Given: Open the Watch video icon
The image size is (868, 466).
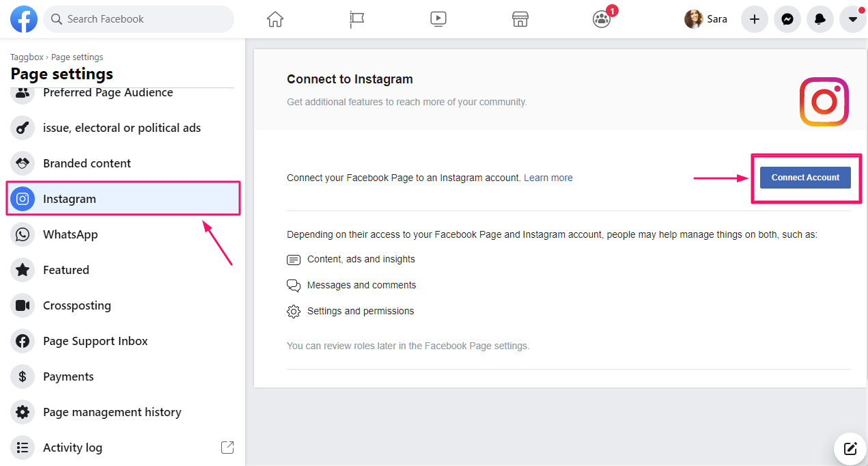Looking at the screenshot, I should click(x=438, y=19).
